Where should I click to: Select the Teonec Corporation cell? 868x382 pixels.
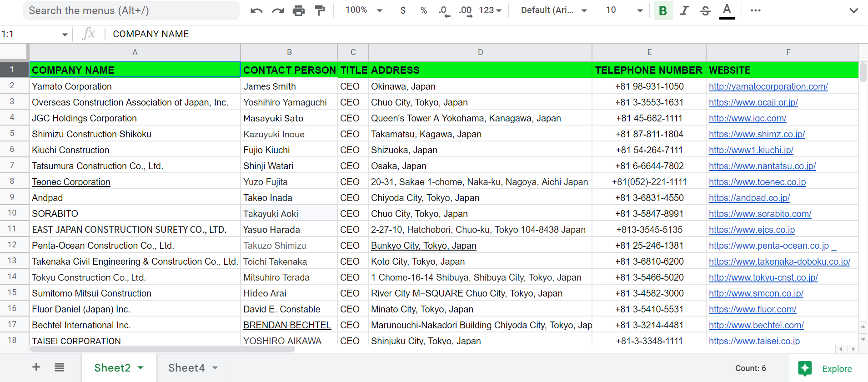(x=135, y=182)
